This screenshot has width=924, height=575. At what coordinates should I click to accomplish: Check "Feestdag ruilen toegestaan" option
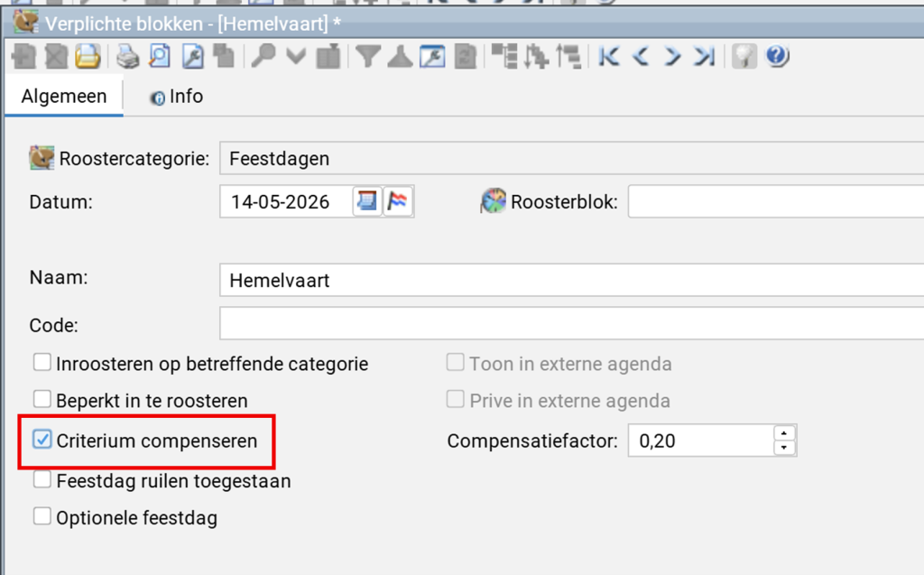tap(42, 480)
